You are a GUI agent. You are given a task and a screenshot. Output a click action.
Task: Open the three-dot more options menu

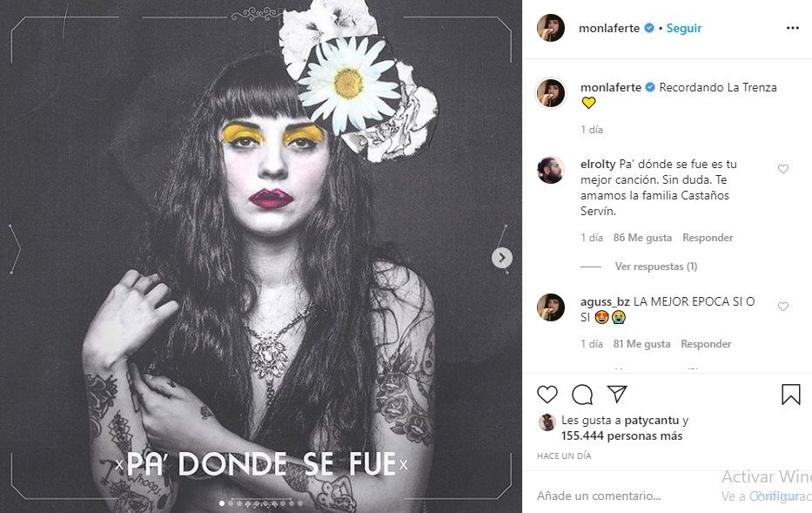[x=792, y=28]
